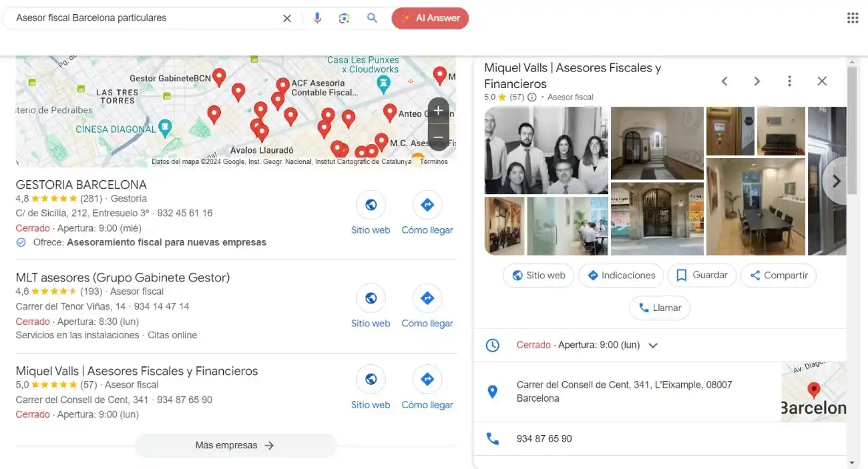The height and width of the screenshot is (469, 868).
Task: Click the review info icon next to (57)
Action: pyautogui.click(x=532, y=97)
